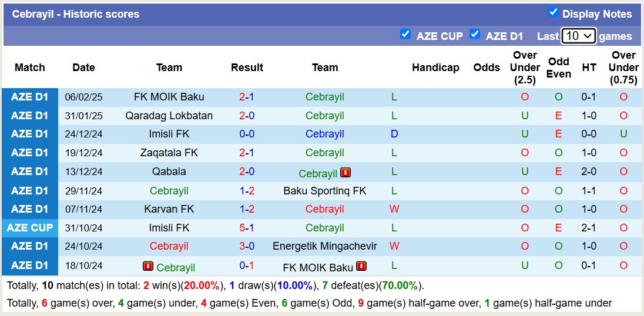Toggle the Display Notes checkbox
644x316 pixels.
point(553,12)
